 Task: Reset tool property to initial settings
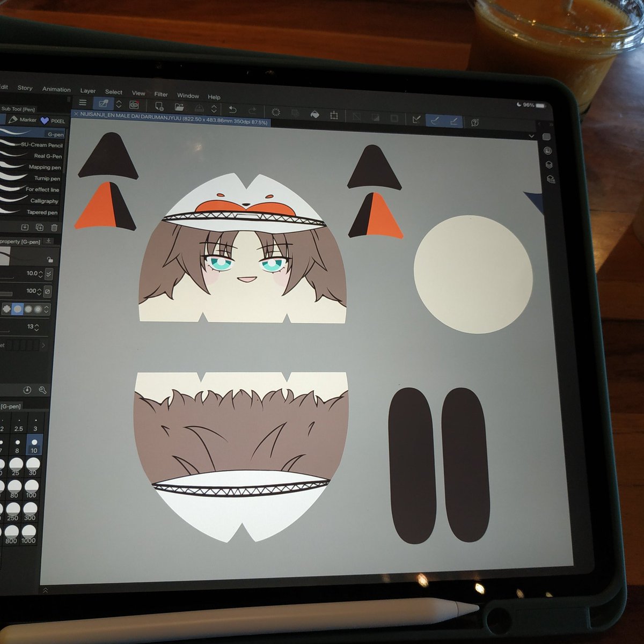[27, 390]
